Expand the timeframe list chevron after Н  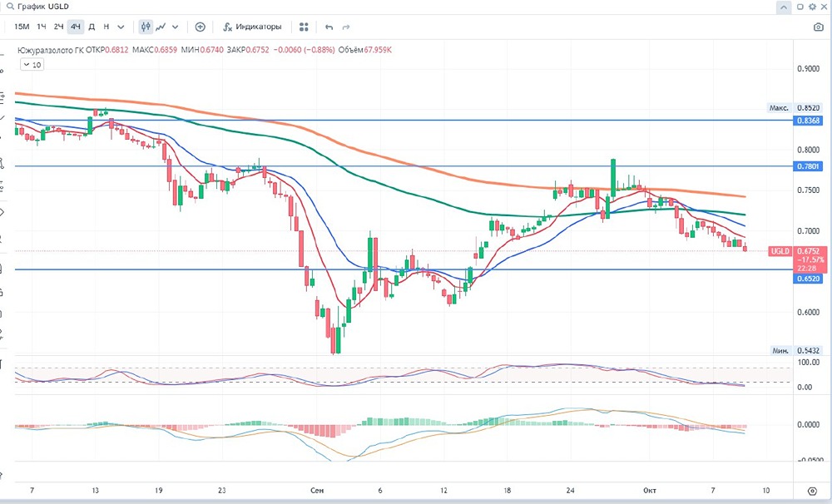tap(121, 27)
